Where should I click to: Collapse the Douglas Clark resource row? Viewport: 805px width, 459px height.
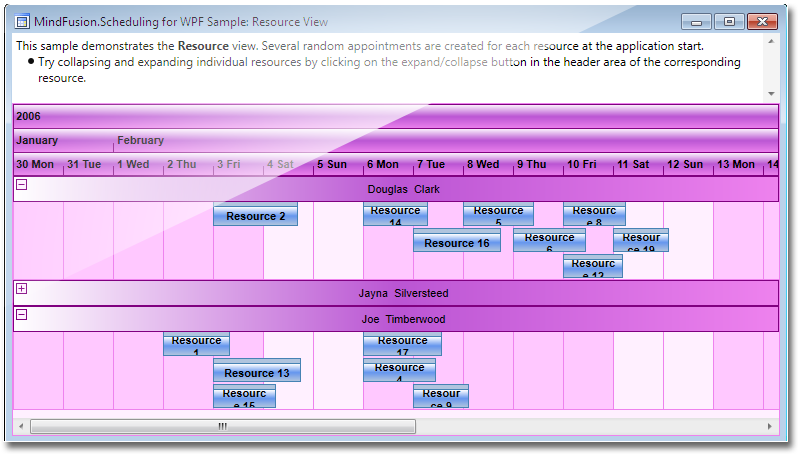(22, 185)
